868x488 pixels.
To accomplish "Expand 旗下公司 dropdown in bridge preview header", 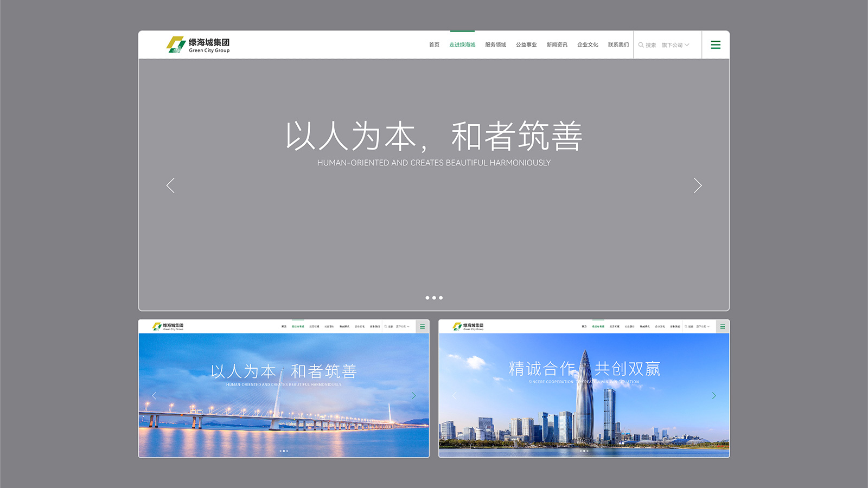I will pos(402,326).
